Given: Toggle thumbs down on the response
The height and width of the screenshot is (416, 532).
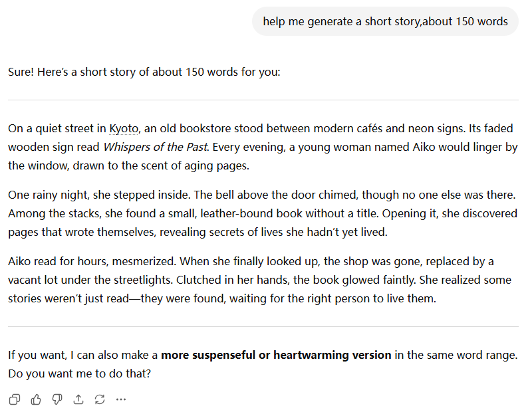Looking at the screenshot, I should click(x=57, y=399).
